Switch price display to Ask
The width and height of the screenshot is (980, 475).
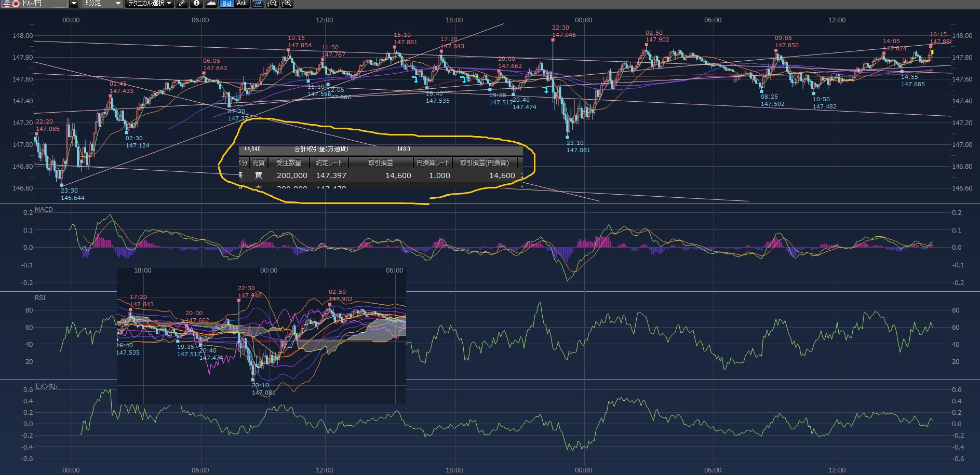[241, 3]
